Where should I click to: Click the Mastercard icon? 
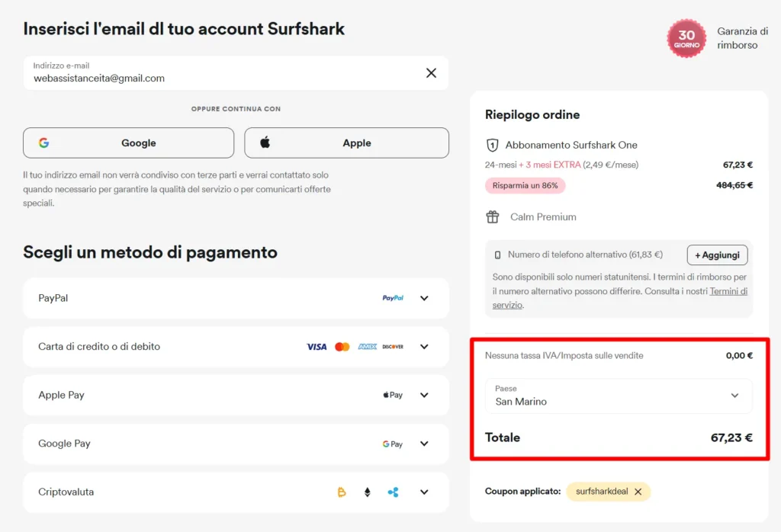[x=342, y=346]
